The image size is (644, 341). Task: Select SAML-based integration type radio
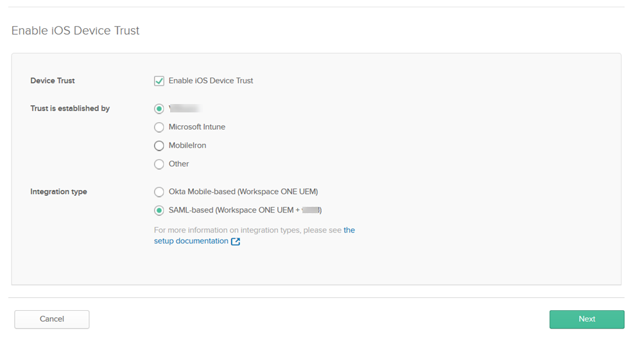point(159,211)
